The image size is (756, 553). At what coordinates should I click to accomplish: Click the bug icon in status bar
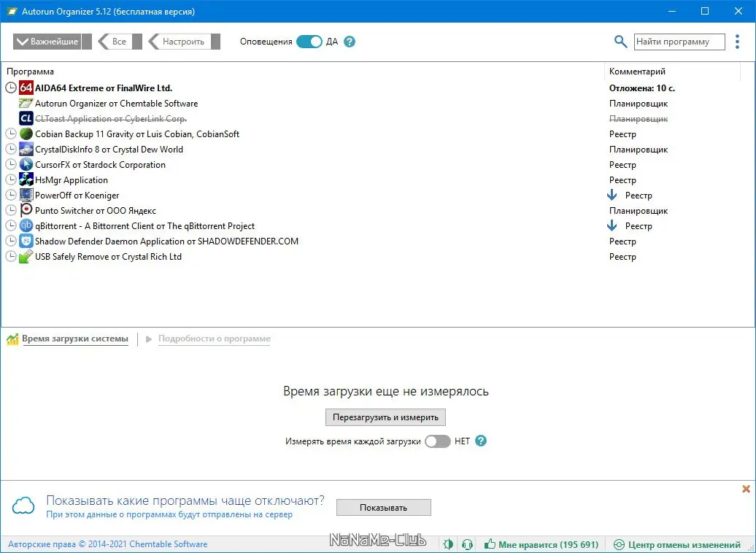click(448, 544)
